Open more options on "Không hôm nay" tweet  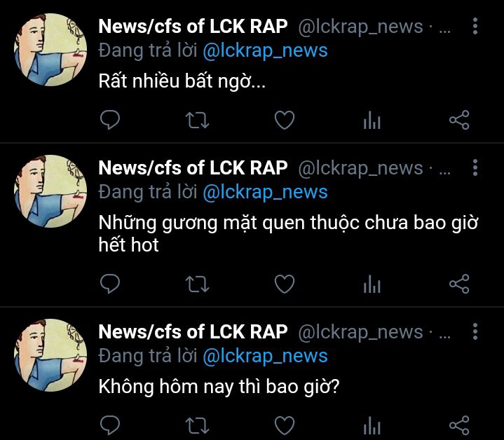pyautogui.click(x=475, y=331)
